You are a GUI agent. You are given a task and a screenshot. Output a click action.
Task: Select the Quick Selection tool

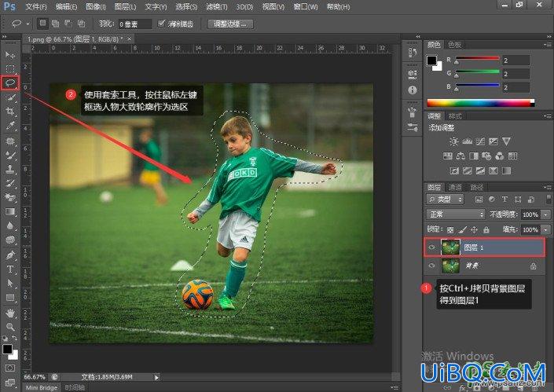10,97
